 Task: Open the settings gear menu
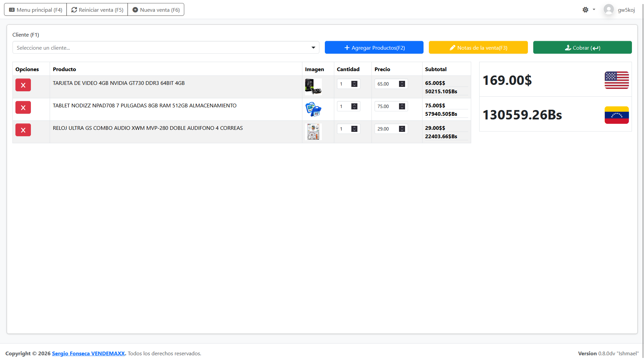click(589, 10)
